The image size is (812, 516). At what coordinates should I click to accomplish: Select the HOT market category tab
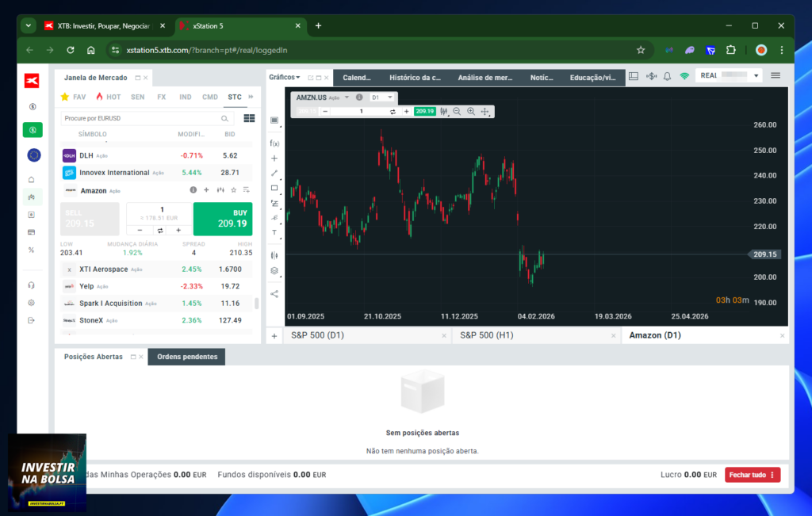108,97
